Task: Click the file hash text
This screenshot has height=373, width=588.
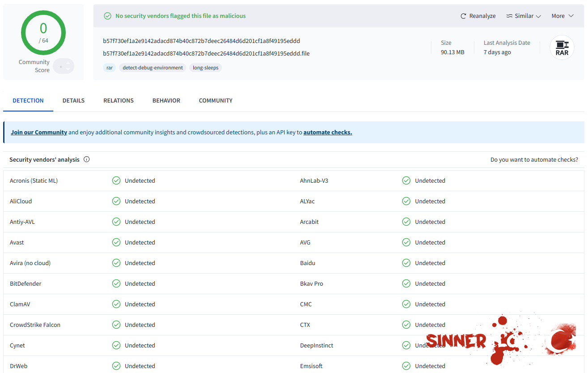Action: 201,41
